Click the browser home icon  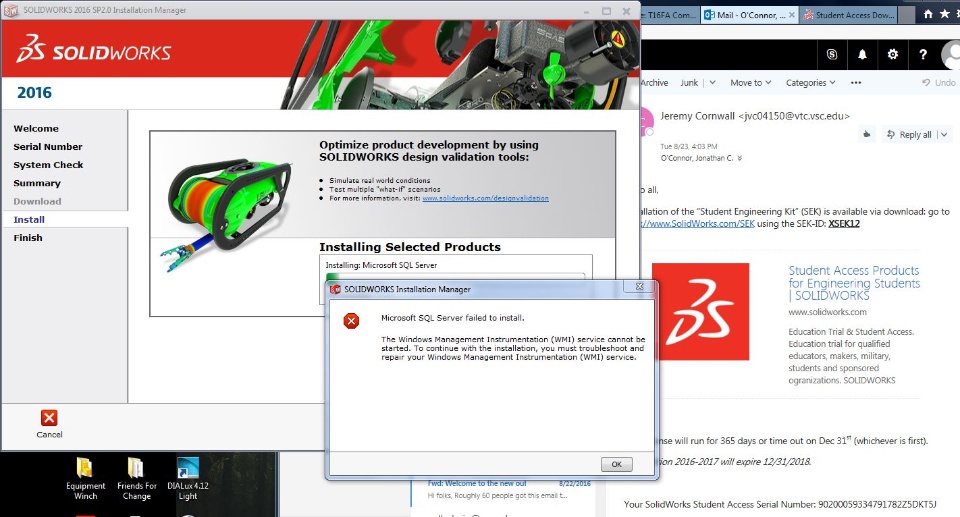pyautogui.click(x=928, y=14)
